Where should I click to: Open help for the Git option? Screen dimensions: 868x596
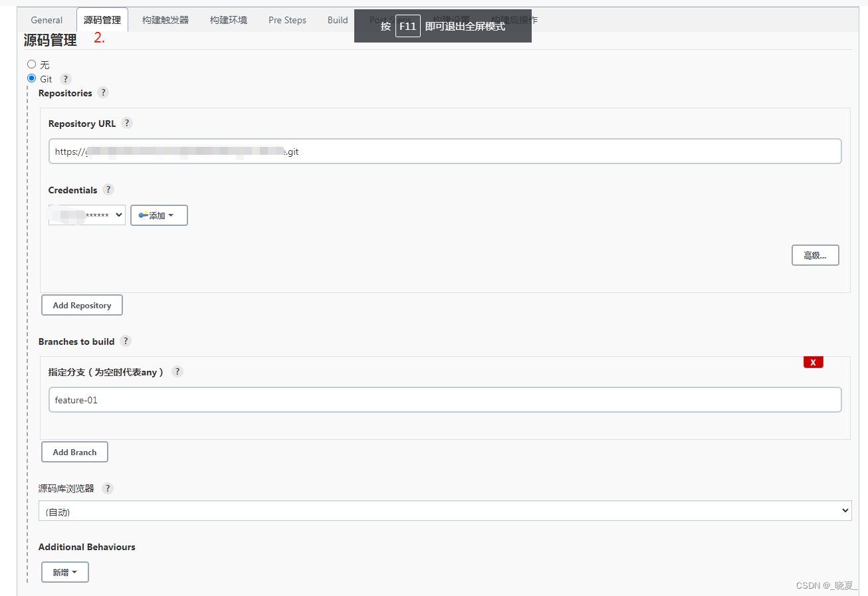click(x=65, y=79)
